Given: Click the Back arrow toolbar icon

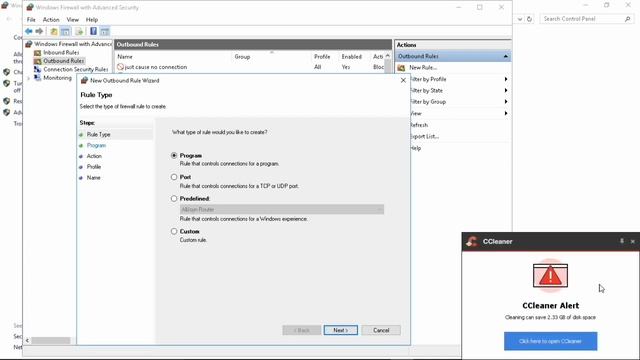Looking at the screenshot, I should (29, 31).
